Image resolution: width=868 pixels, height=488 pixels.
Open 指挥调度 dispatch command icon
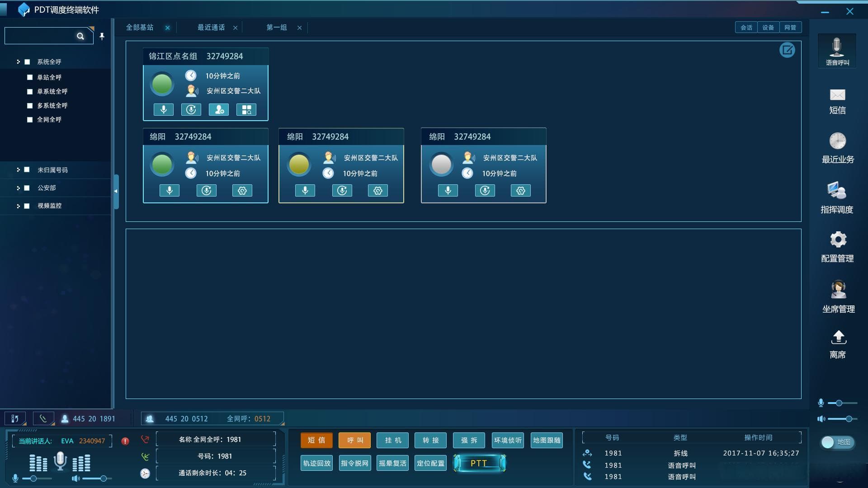pyautogui.click(x=837, y=197)
